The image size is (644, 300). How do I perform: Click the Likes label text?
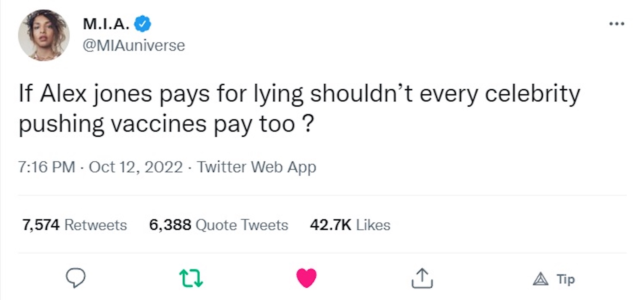tap(373, 225)
